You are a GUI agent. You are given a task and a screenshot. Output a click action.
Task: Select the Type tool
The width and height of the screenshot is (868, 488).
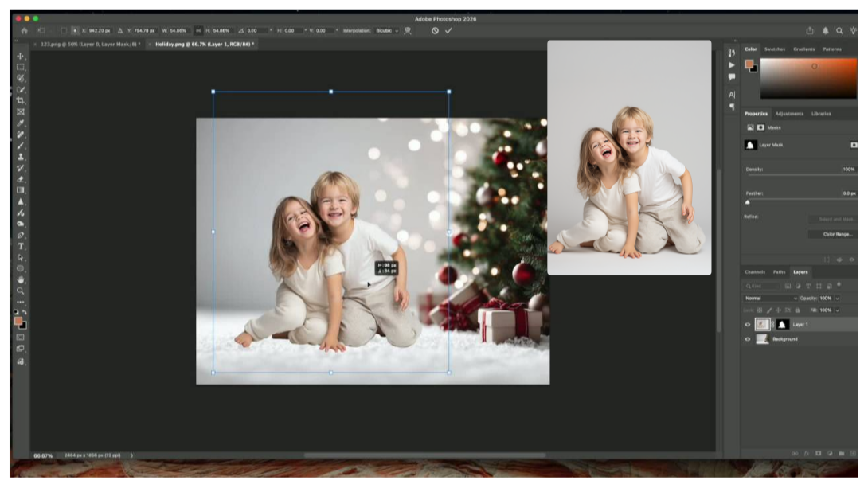point(21,246)
